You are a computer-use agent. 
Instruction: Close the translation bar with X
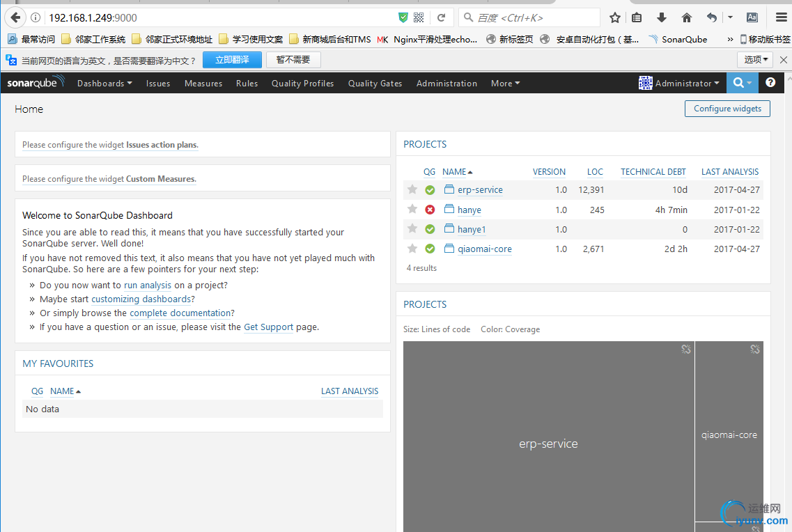pyautogui.click(x=784, y=60)
